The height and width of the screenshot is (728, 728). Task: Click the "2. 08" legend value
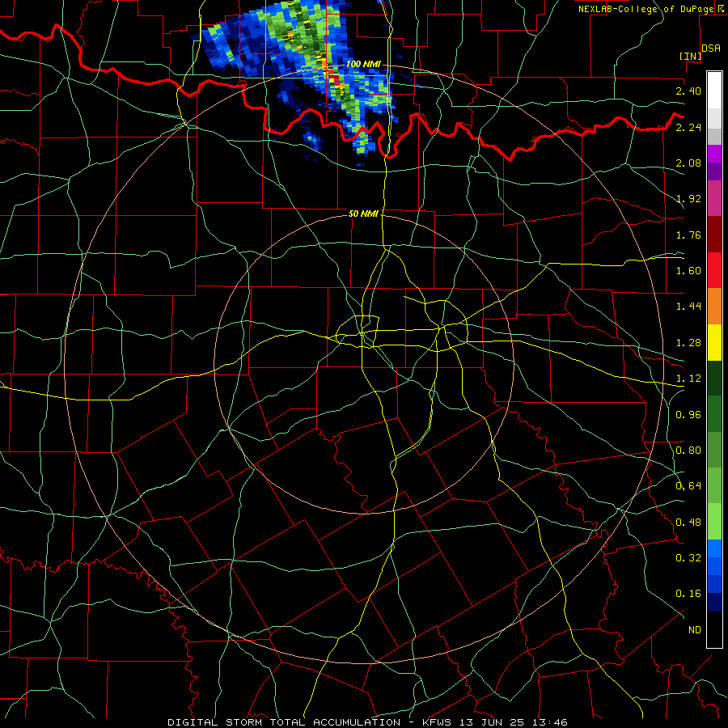click(x=688, y=163)
